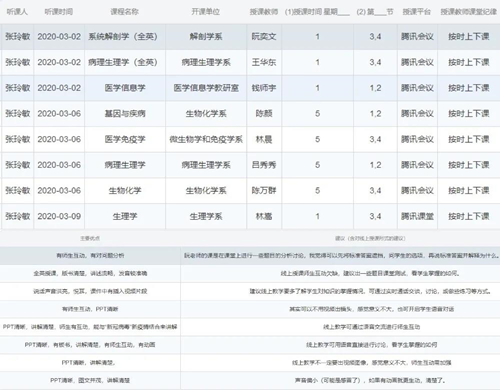Select course cell 医学信息学

tap(125, 88)
